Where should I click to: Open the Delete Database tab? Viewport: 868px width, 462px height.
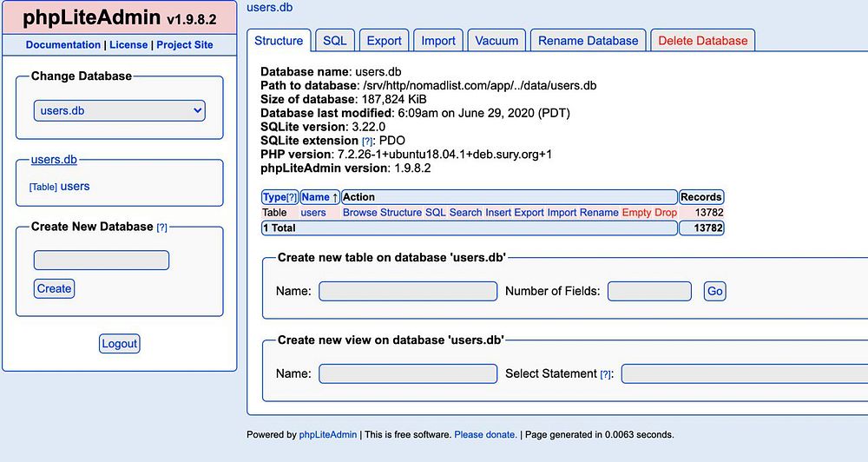702,41
